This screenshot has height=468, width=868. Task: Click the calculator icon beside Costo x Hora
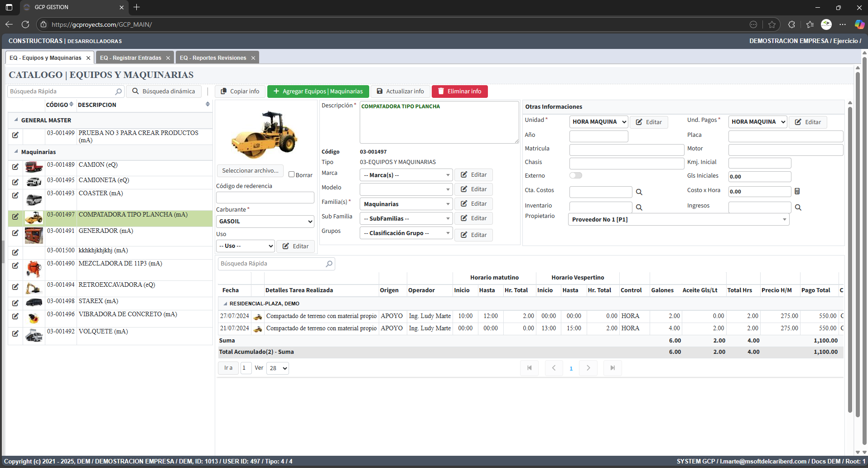click(x=797, y=191)
